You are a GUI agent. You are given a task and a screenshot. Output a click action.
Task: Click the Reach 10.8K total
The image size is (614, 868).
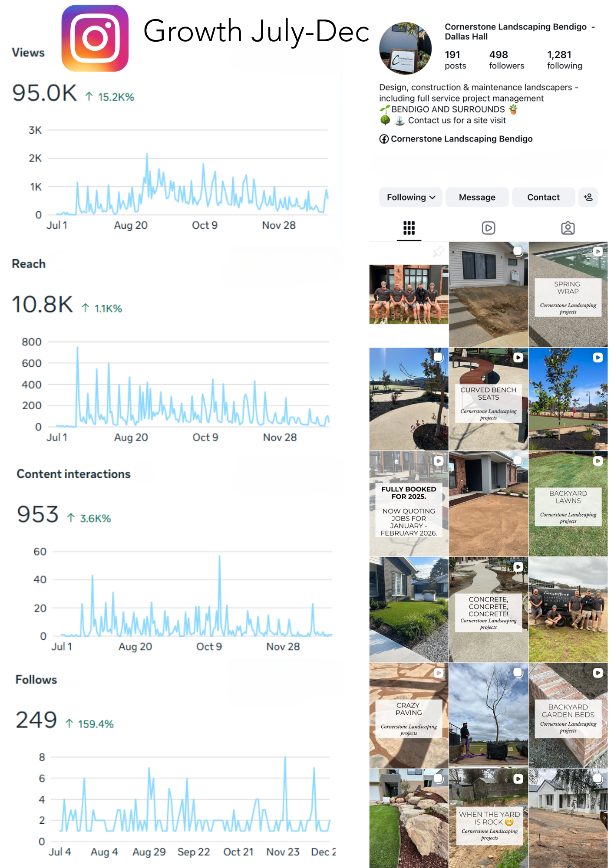pos(42,304)
